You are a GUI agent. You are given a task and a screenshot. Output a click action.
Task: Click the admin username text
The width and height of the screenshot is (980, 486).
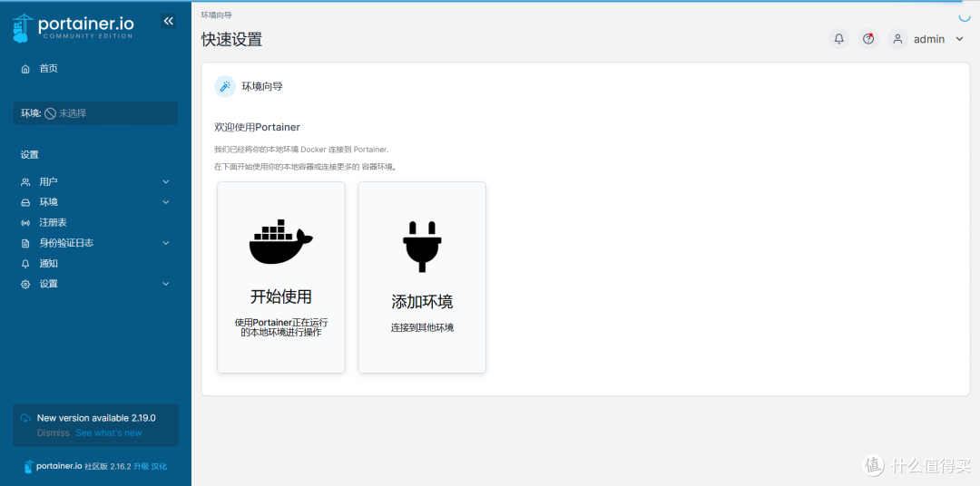click(929, 39)
